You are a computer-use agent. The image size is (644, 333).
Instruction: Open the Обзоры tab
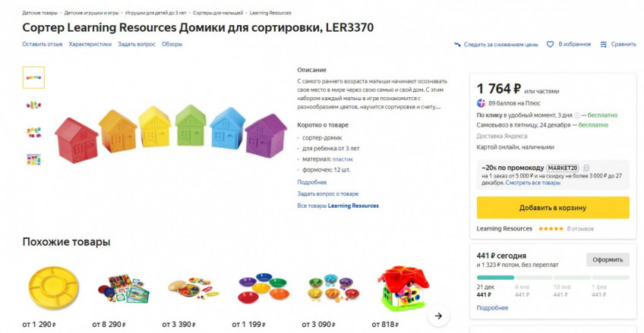172,44
